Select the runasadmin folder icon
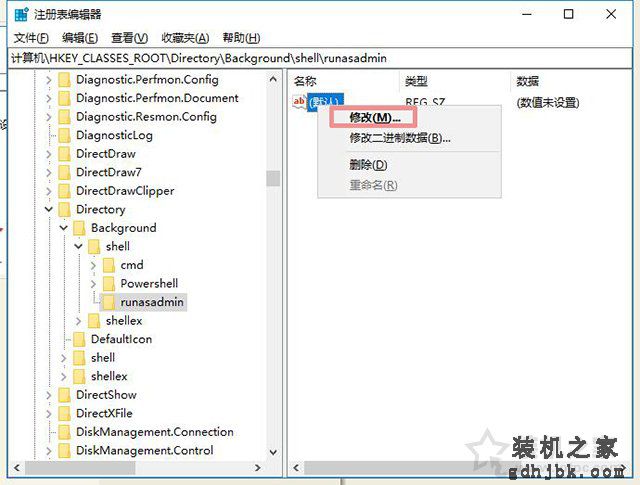Screen dimensions: 640x485 pyautogui.click(x=109, y=302)
